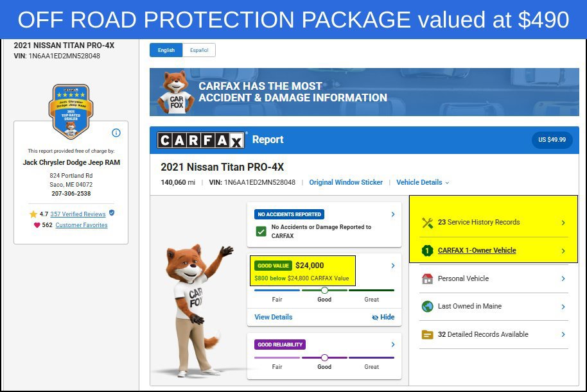Viewport: 587px width, 392px height.
Task: Click the CARFAX logo in report header
Action: click(x=201, y=141)
